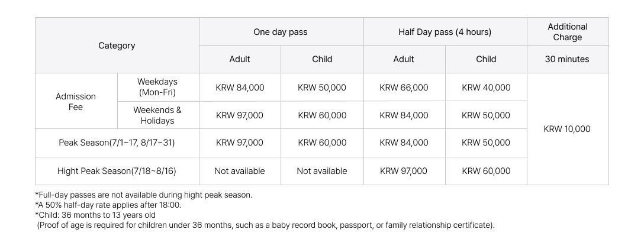Click the proof of age requirement footnote
Image resolution: width=644 pixels, height=242 pixels.
(266, 225)
